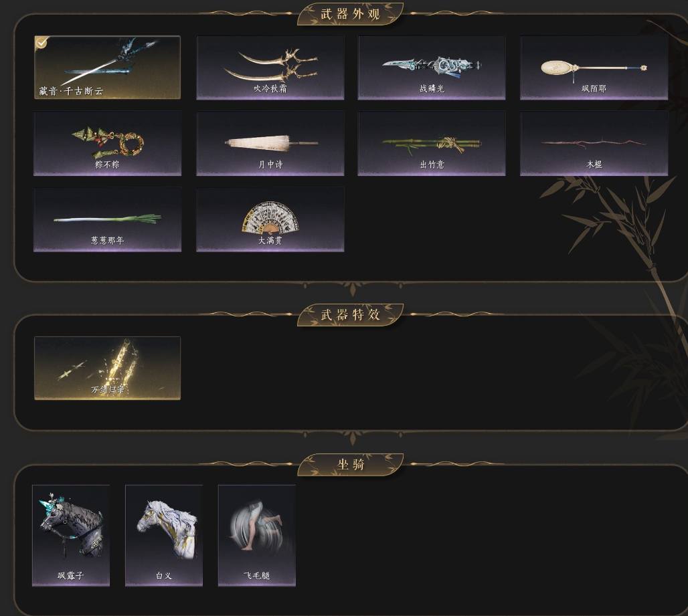Select the 万剑归宗 weapon effect

pyautogui.click(x=108, y=369)
